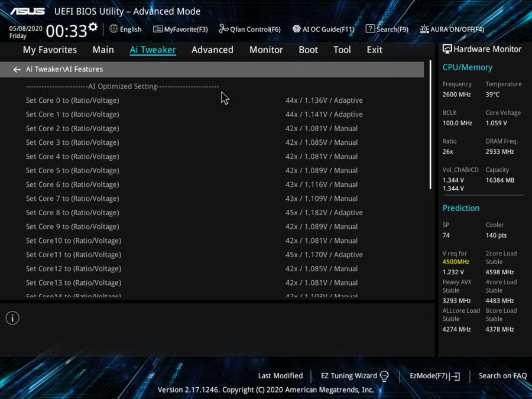532x399 pixels.
Task: Go to the Exit tab
Action: pos(375,50)
